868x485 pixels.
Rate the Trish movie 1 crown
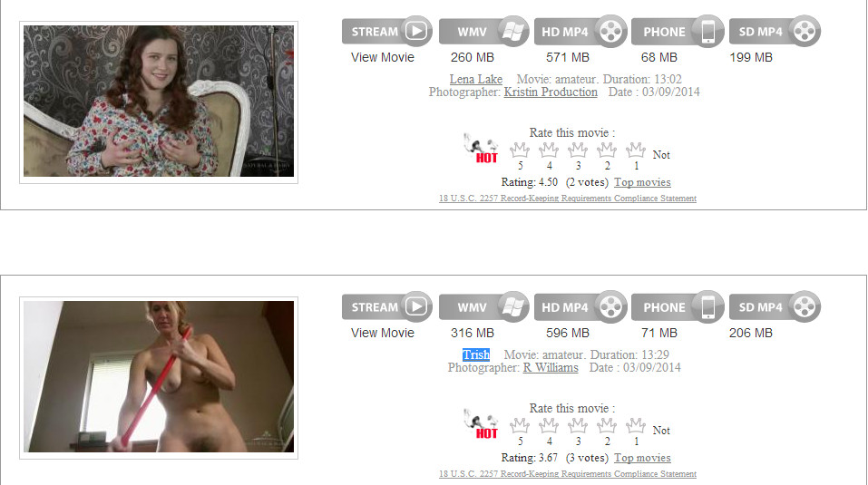(x=636, y=425)
